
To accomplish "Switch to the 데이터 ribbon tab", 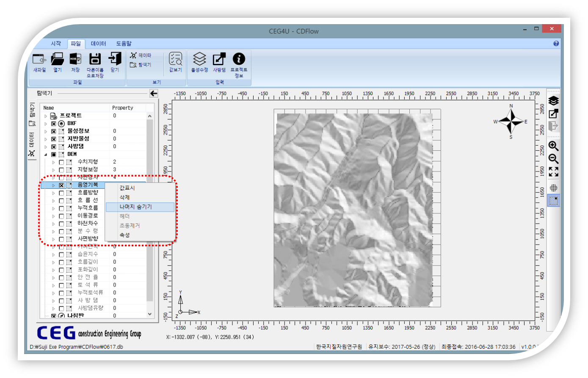I will pos(99,44).
